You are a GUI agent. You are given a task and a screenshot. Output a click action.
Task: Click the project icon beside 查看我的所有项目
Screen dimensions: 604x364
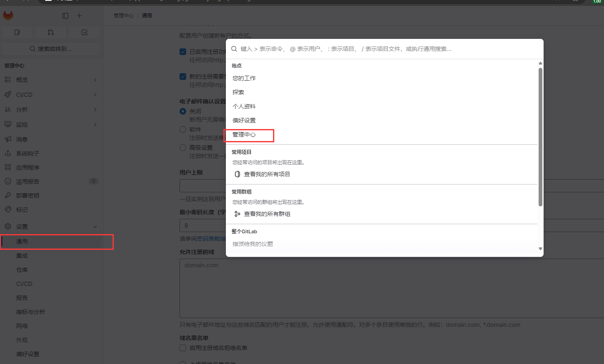237,174
